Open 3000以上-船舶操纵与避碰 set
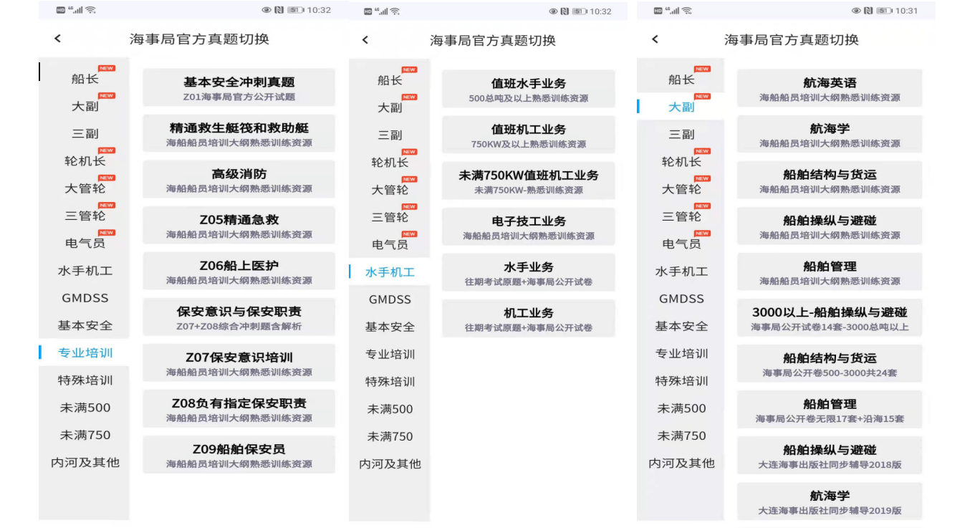The height and width of the screenshot is (528, 980). coord(830,318)
